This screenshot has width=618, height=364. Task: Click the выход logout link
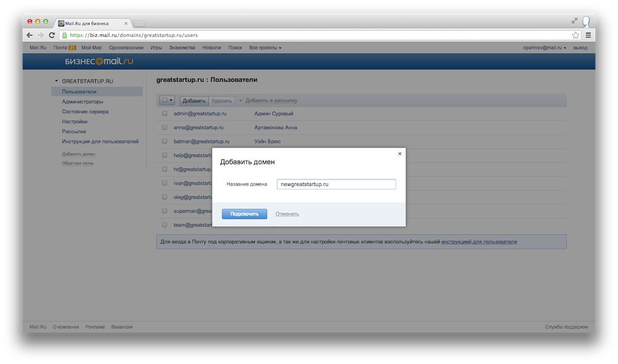point(580,48)
